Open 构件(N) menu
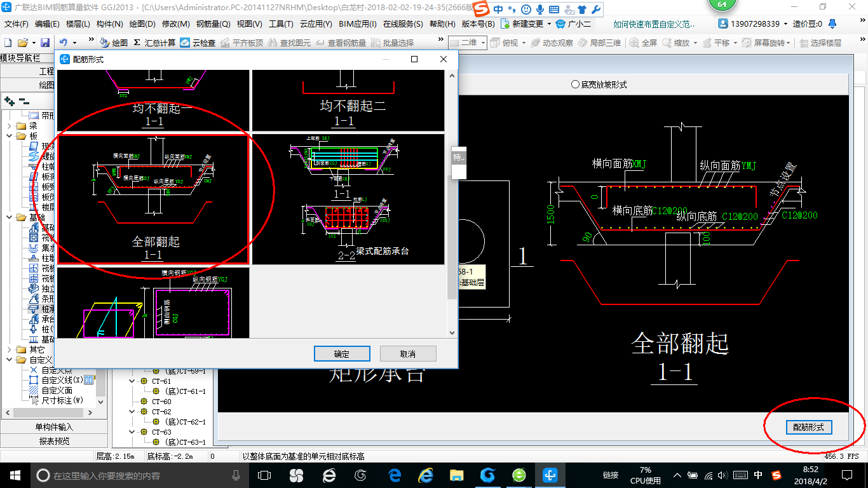868x488 pixels. click(110, 24)
